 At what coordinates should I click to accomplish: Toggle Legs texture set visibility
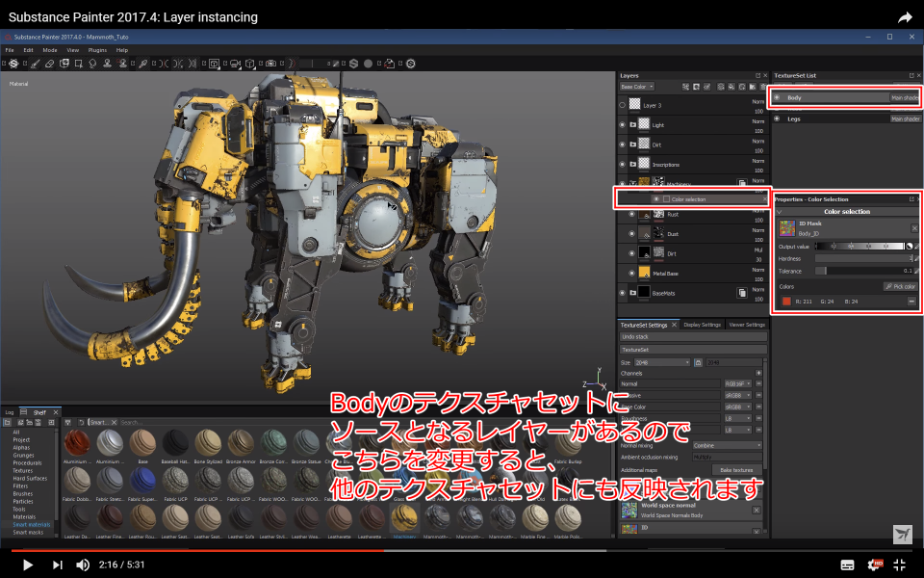click(778, 118)
